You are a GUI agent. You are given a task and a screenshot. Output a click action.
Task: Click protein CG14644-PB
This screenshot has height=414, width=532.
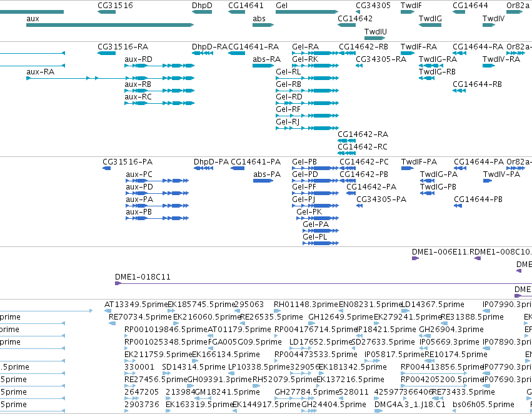(478, 199)
